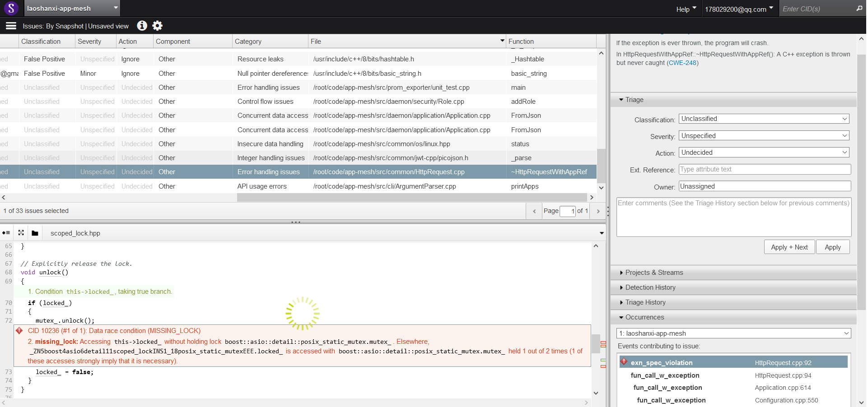Click the folder icon in the code viewer toolbar
This screenshot has height=407, width=868.
coord(35,233)
